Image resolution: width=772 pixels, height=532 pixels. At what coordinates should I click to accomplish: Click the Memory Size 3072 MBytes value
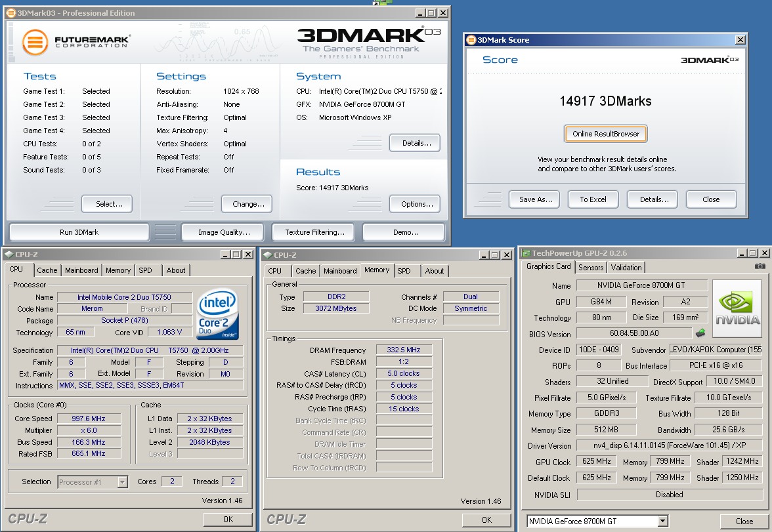[336, 308]
